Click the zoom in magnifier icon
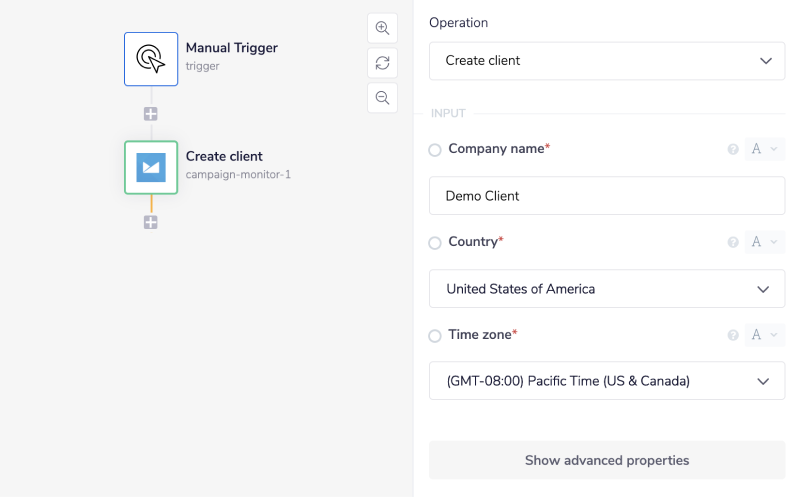The width and height of the screenshot is (800, 497). (382, 28)
